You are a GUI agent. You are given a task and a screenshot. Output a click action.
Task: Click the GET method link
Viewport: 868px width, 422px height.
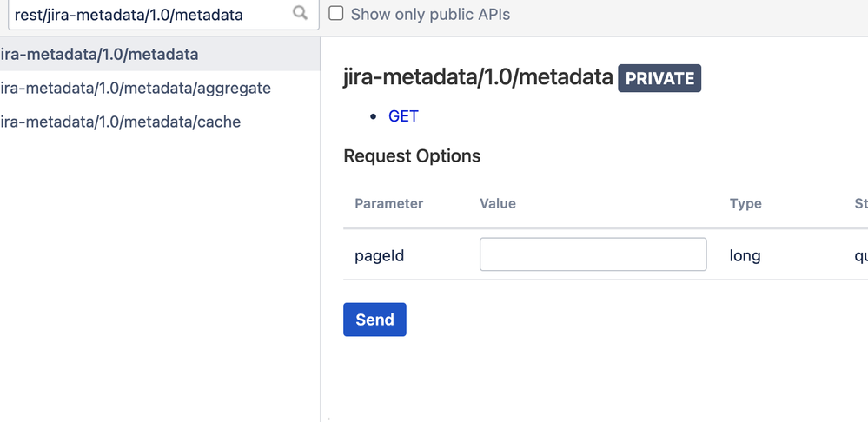pos(403,116)
